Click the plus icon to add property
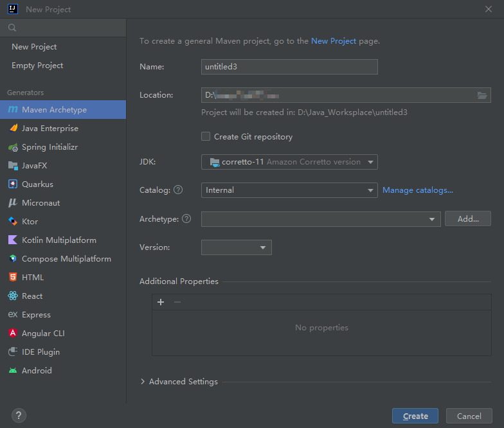Screen dimensions: 504x428 [161, 302]
